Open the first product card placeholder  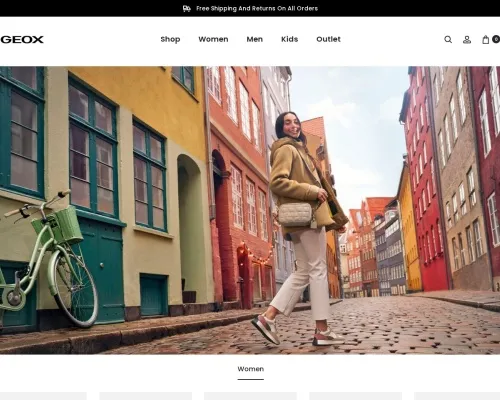click(43, 396)
